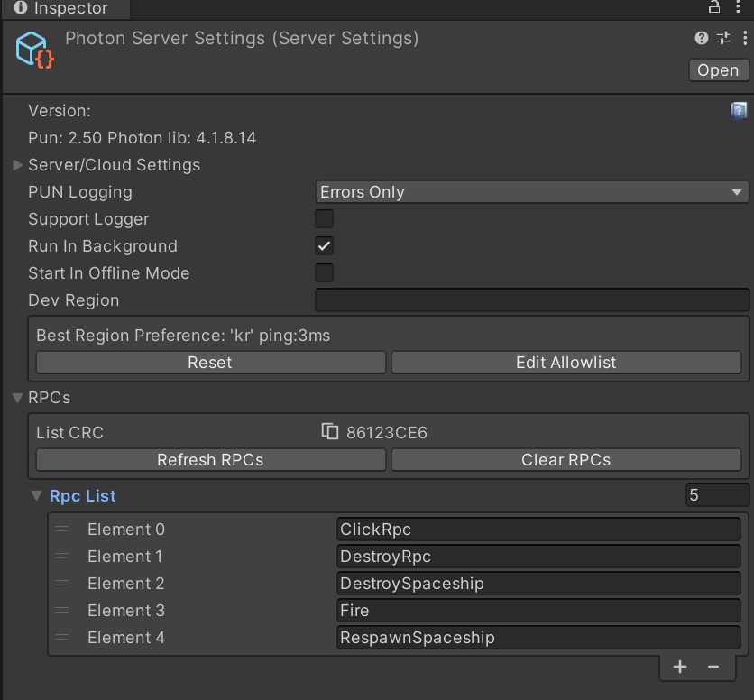Image resolution: width=754 pixels, height=700 pixels.
Task: Click the Element 0 ClickRpc field
Action: coord(538,530)
